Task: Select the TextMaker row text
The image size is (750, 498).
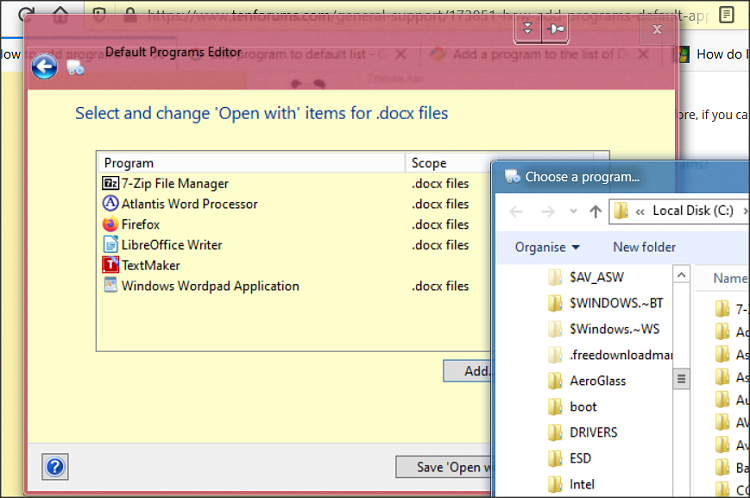Action: pyautogui.click(x=151, y=266)
